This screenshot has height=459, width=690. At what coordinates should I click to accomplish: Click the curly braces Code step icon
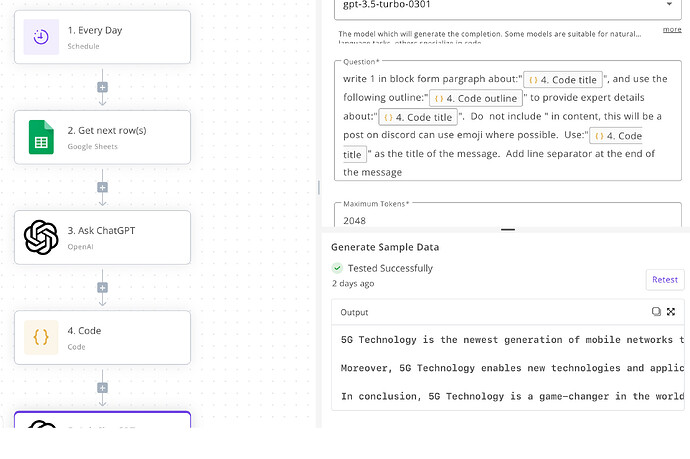pos(41,338)
